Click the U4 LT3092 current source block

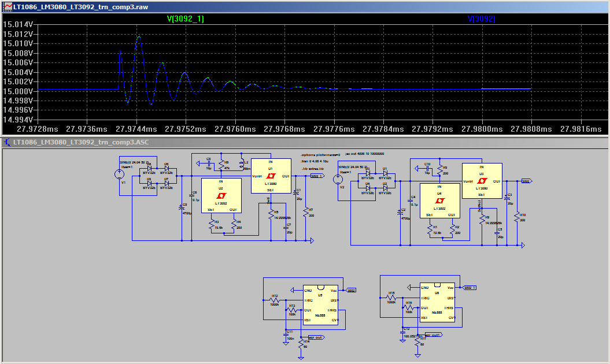(x=439, y=200)
